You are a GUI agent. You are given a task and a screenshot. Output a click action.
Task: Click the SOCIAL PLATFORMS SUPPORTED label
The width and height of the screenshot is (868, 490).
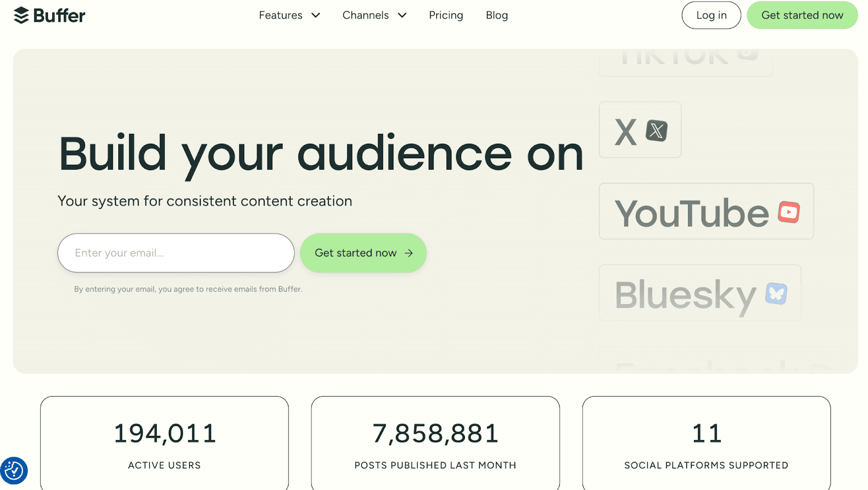pos(706,466)
